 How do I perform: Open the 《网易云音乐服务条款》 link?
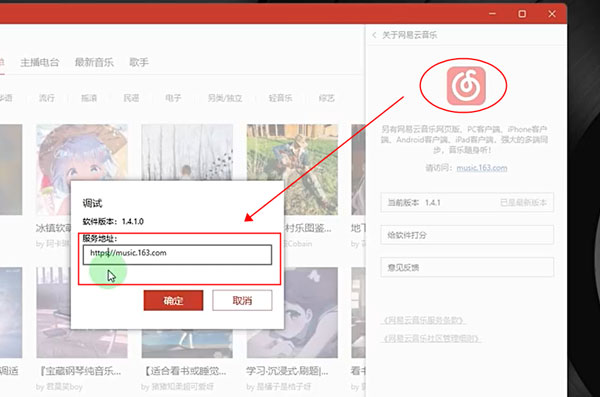(x=423, y=320)
